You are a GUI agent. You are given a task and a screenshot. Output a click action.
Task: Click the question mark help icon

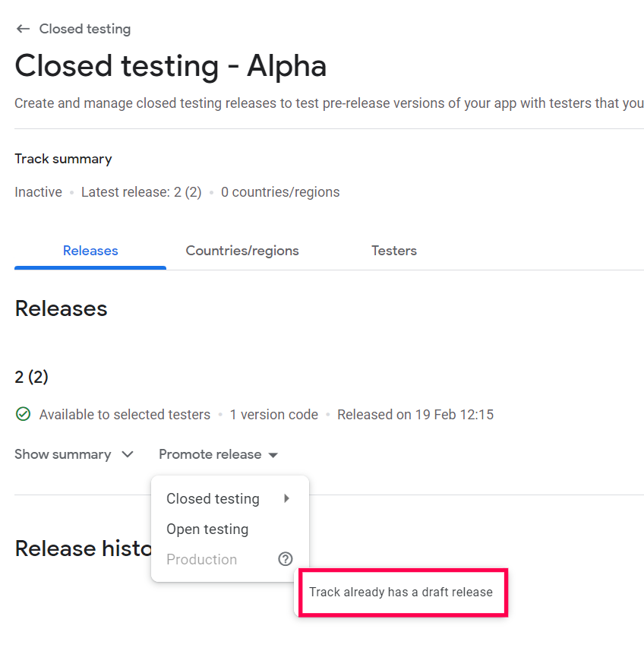pyautogui.click(x=286, y=559)
